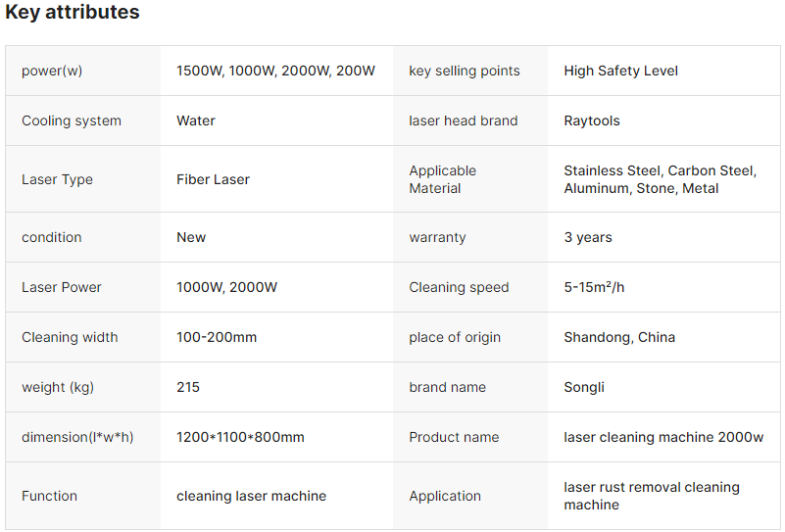Click the Shandong, China origin value
This screenshot has width=785, height=532.
(x=619, y=337)
